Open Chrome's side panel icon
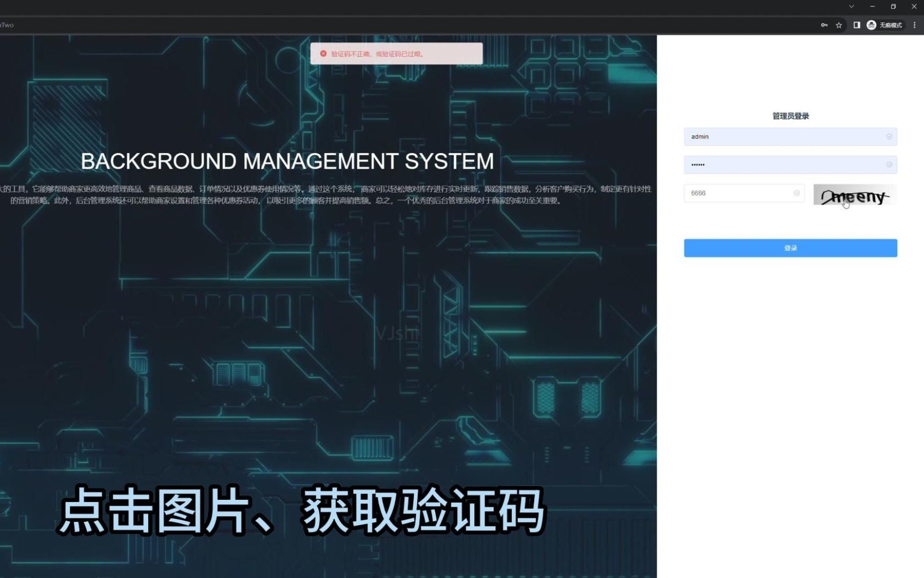 tap(857, 25)
